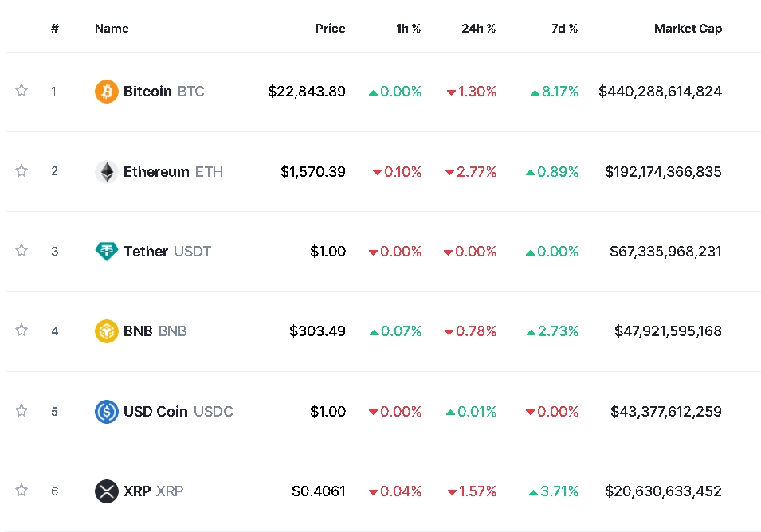This screenshot has height=532, width=761.
Task: Toggle the Ethereum watchlist star
Action: pyautogui.click(x=22, y=170)
